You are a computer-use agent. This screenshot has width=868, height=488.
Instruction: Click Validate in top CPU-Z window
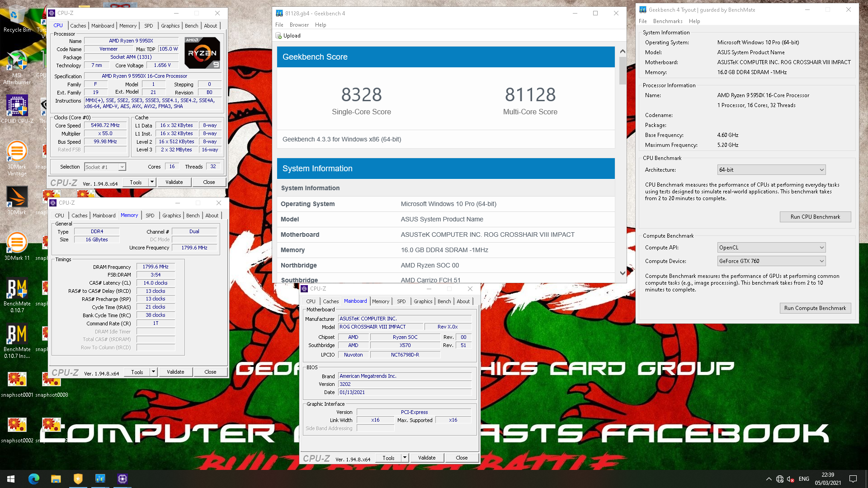click(174, 182)
